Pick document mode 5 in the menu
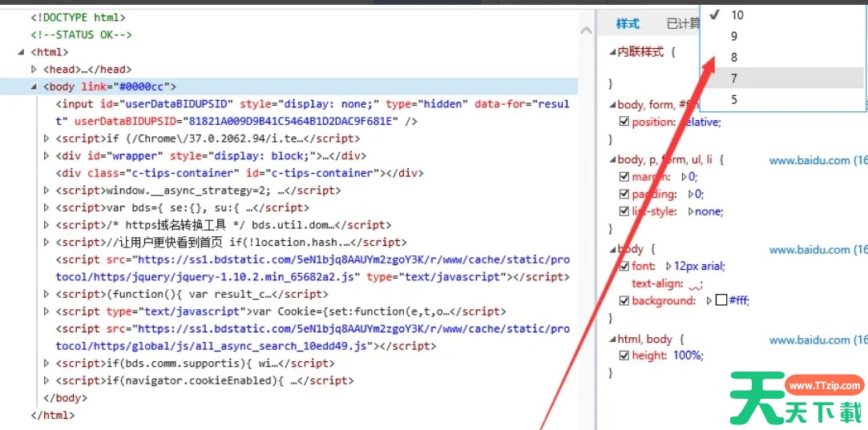 [734, 99]
